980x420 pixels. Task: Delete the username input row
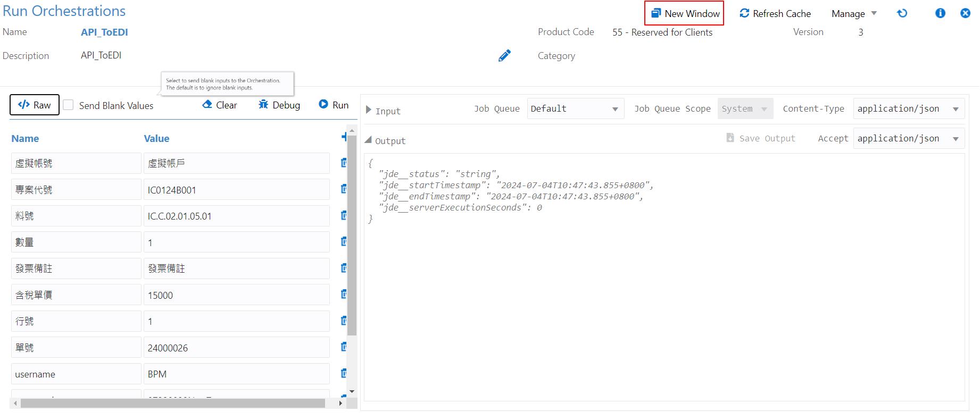tap(344, 373)
